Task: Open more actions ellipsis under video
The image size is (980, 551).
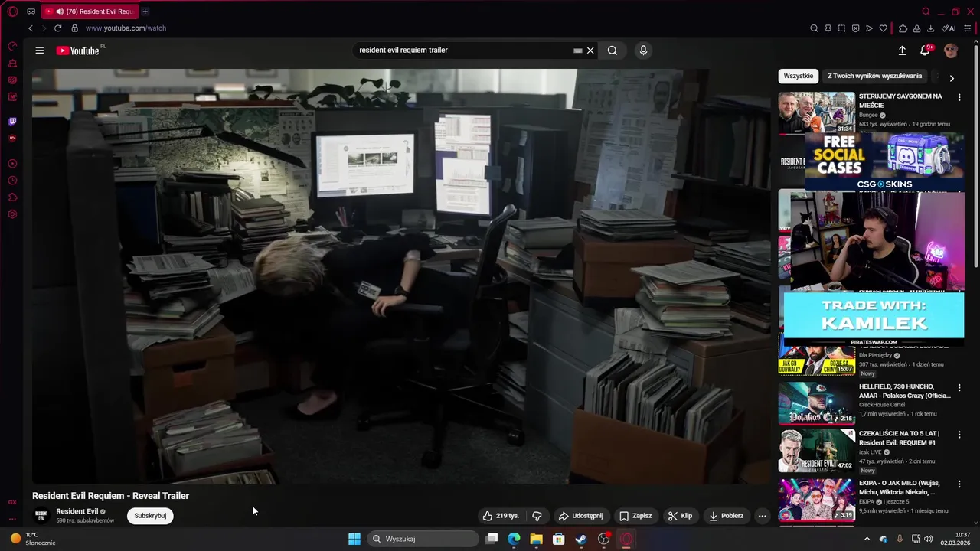Action: tap(762, 516)
